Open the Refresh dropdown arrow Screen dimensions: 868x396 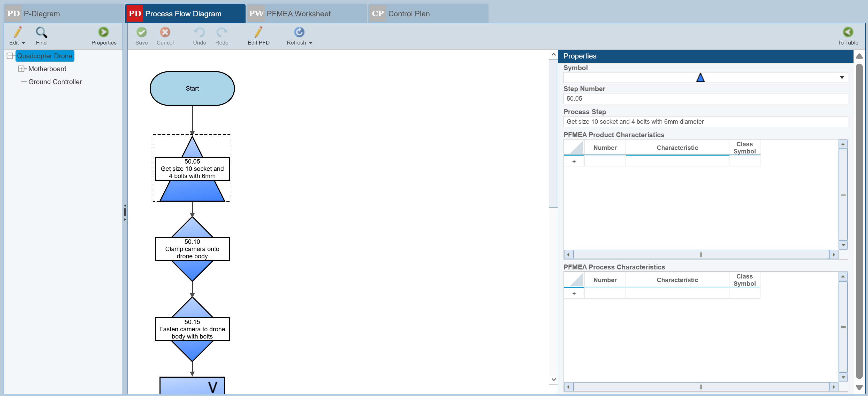click(x=311, y=43)
